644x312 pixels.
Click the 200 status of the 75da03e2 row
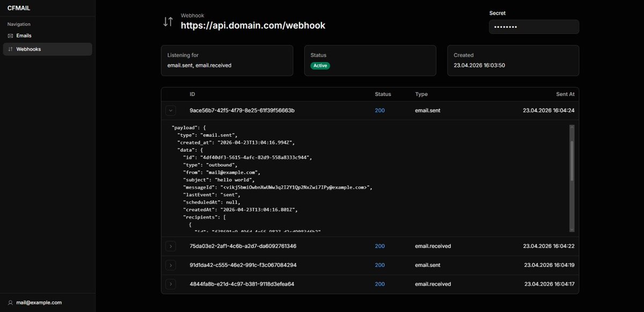point(380,246)
